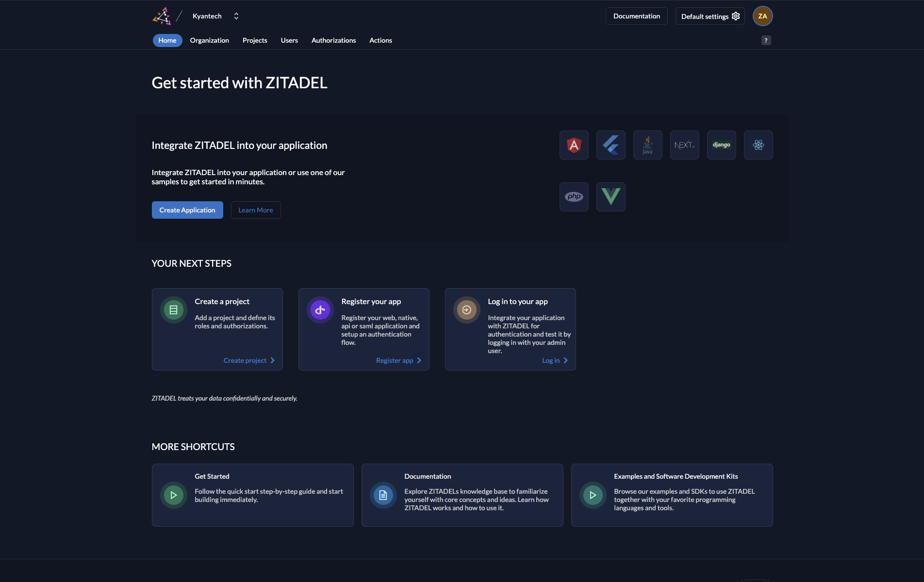This screenshot has height=582, width=924.
Task: Open the Organization tab
Action: click(210, 40)
